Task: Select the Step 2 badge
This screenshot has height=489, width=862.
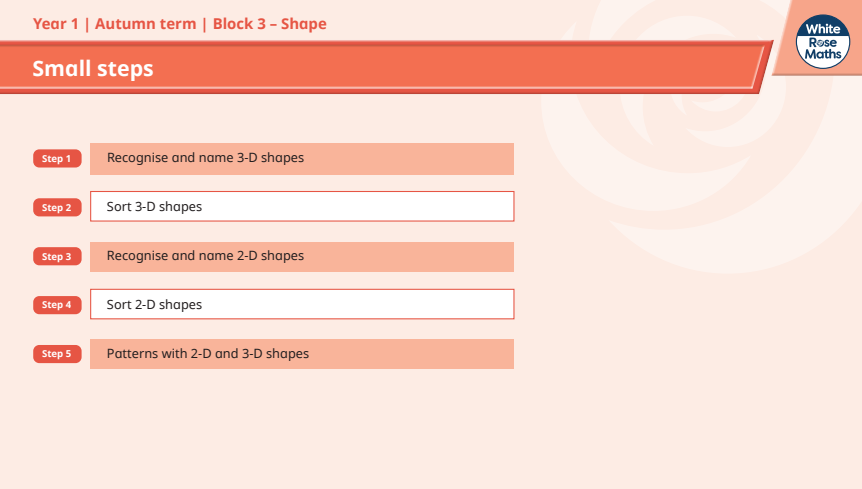Action: (x=56, y=207)
